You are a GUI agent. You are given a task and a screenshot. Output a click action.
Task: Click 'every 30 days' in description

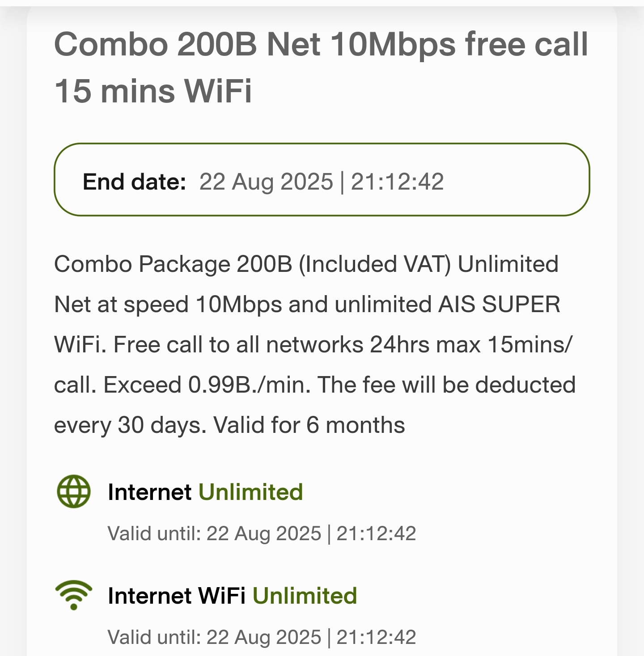(x=130, y=425)
